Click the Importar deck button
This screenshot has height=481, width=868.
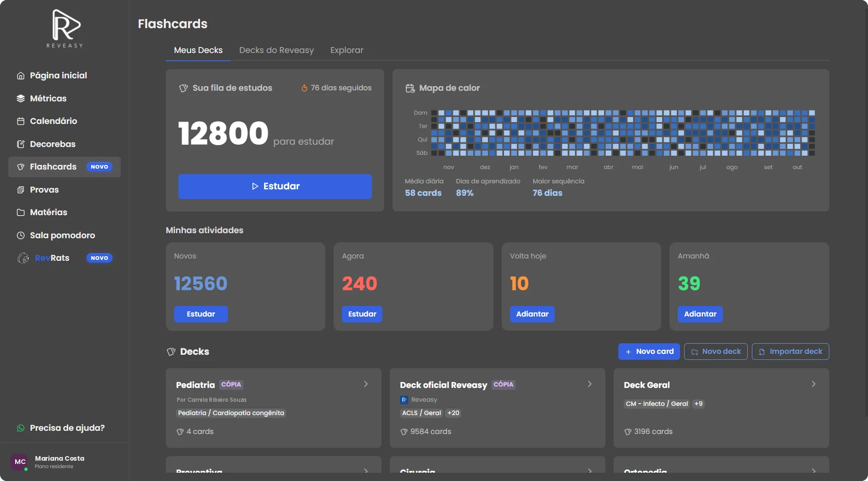tap(791, 352)
